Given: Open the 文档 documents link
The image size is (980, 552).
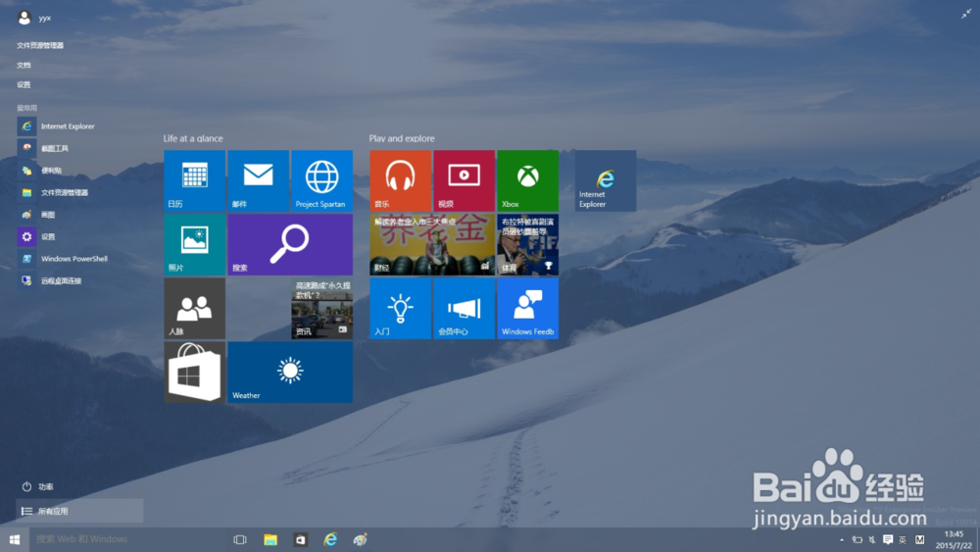Looking at the screenshot, I should pos(24,65).
